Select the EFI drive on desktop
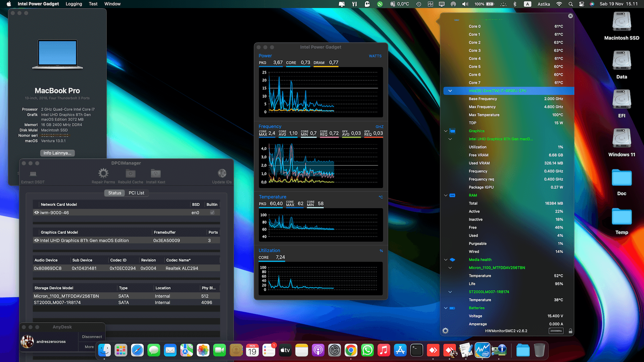 pyautogui.click(x=622, y=99)
